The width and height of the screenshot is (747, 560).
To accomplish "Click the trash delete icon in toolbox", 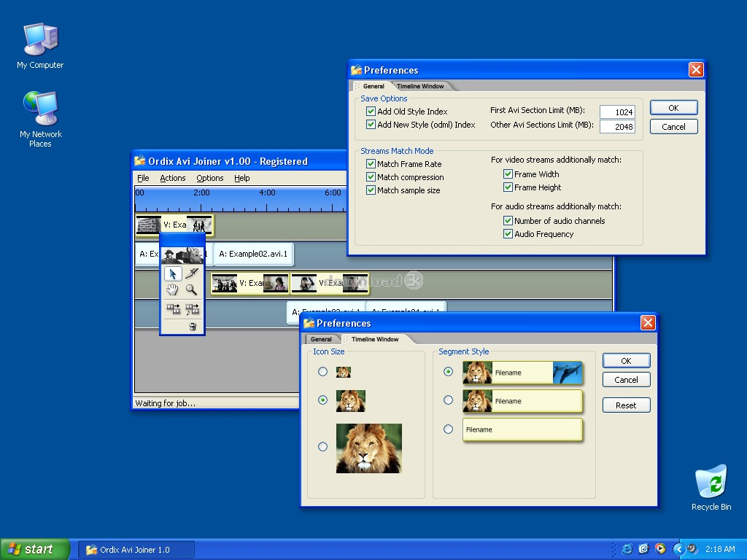I will pyautogui.click(x=193, y=327).
